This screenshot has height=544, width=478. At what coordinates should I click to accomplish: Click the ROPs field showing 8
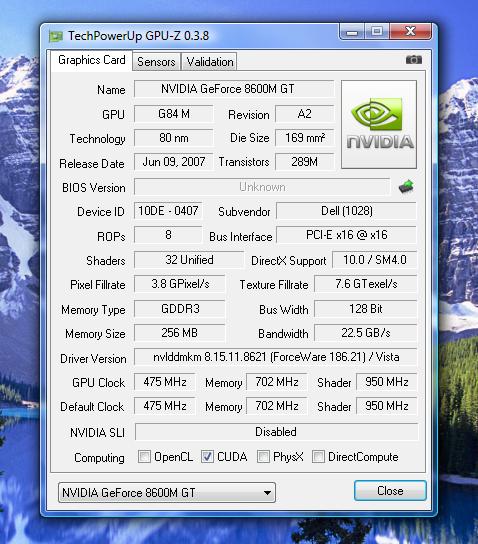click(x=168, y=235)
